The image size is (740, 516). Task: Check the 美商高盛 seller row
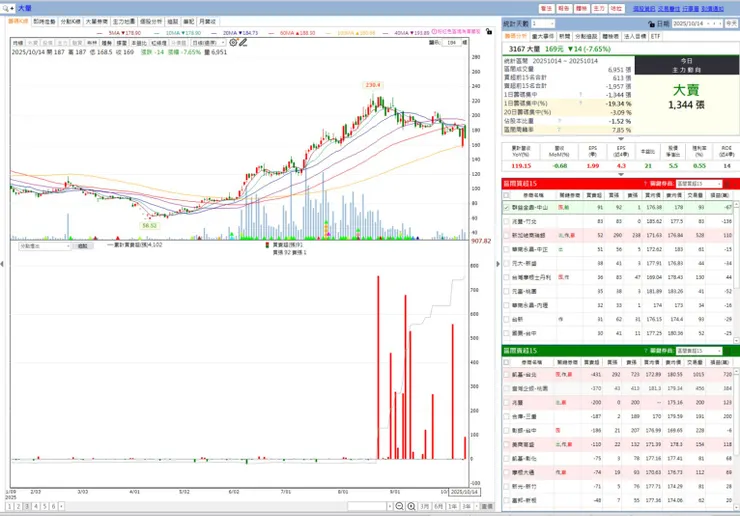(506, 445)
